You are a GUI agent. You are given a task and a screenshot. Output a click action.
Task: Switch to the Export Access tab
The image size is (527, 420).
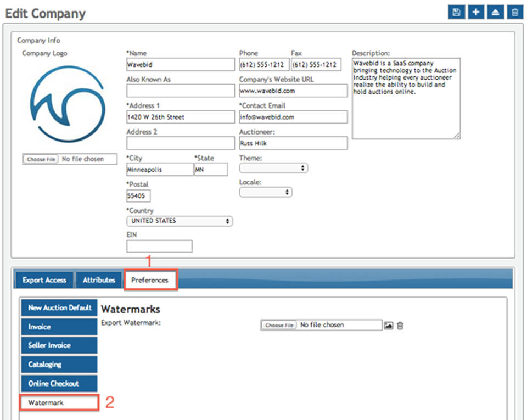coord(44,280)
